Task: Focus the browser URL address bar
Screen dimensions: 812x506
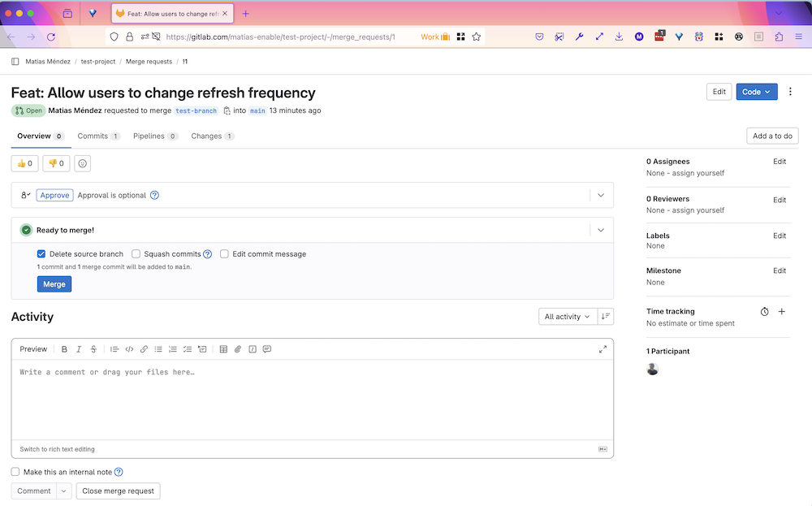Action: (x=280, y=37)
